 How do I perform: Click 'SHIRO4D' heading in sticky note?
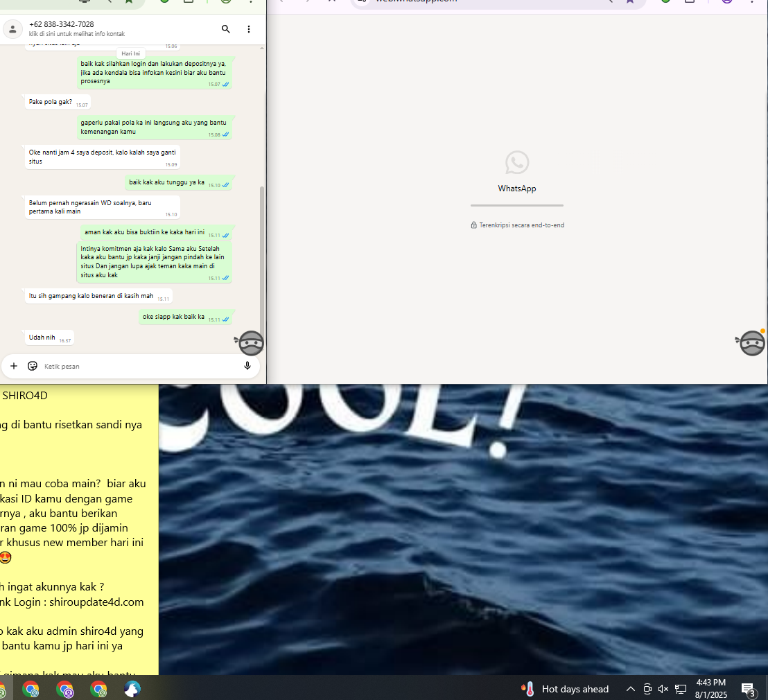[x=25, y=395]
